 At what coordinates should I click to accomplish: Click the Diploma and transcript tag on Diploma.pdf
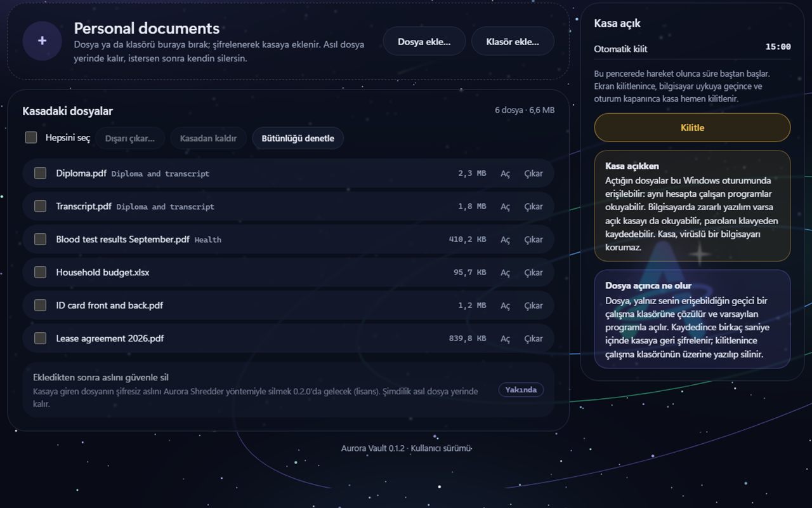tap(160, 173)
